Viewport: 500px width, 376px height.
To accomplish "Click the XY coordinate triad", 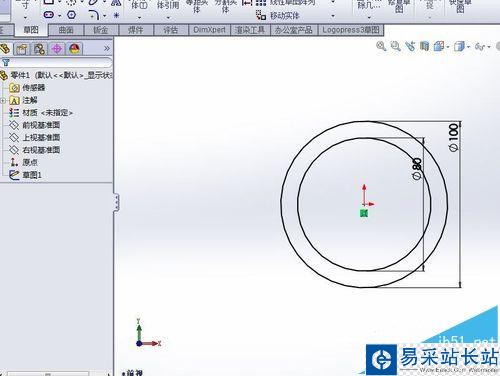I will (x=148, y=334).
